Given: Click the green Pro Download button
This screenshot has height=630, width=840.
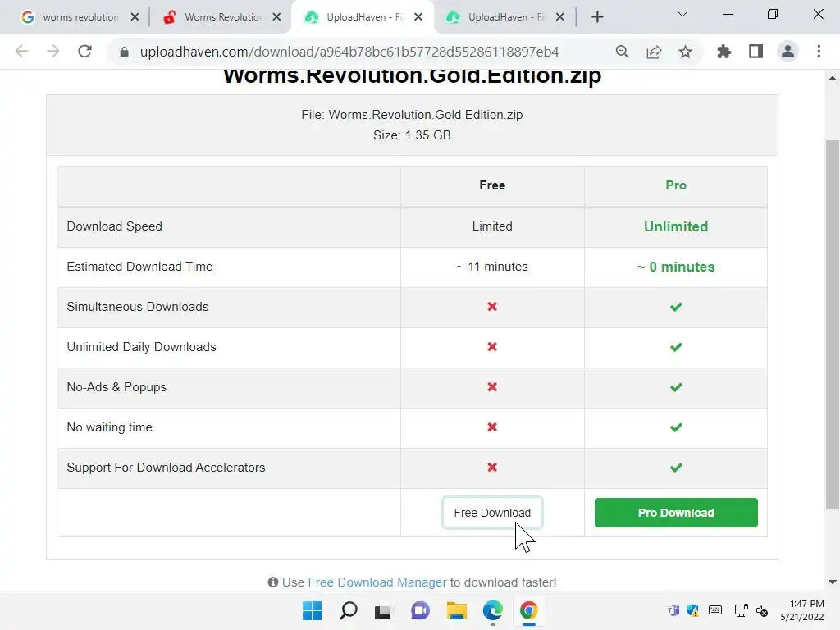Looking at the screenshot, I should tap(676, 513).
